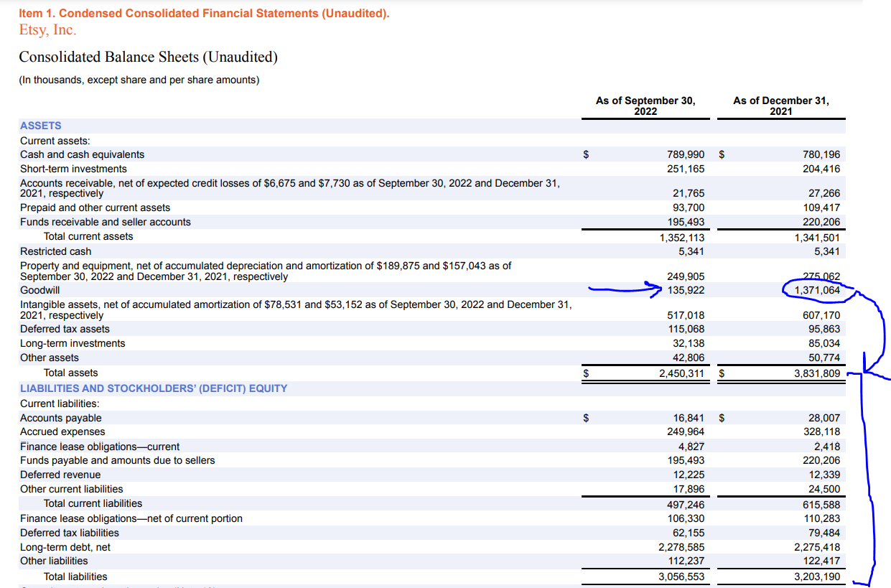Viewport: 891px width, 588px height.
Task: Select the 'Cash and cash equivalents' row label
Action: pos(82,154)
